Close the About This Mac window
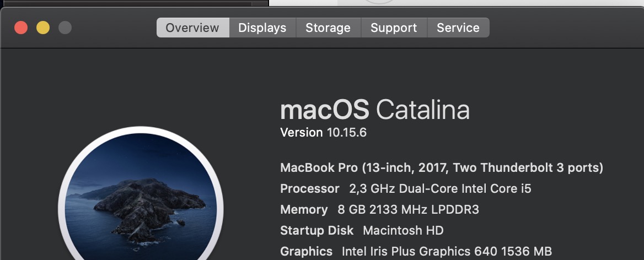644x260 pixels. click(x=21, y=27)
